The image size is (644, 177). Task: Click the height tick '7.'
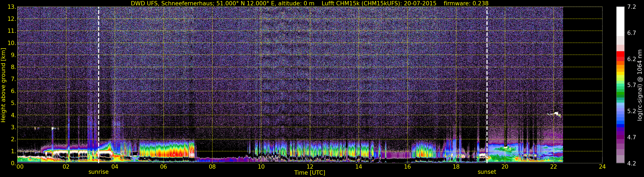(x=13, y=79)
